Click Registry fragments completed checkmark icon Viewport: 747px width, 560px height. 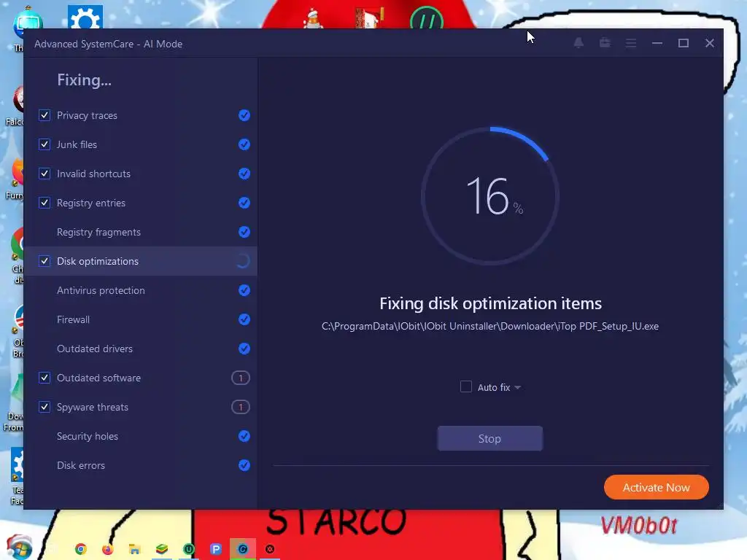tap(244, 232)
